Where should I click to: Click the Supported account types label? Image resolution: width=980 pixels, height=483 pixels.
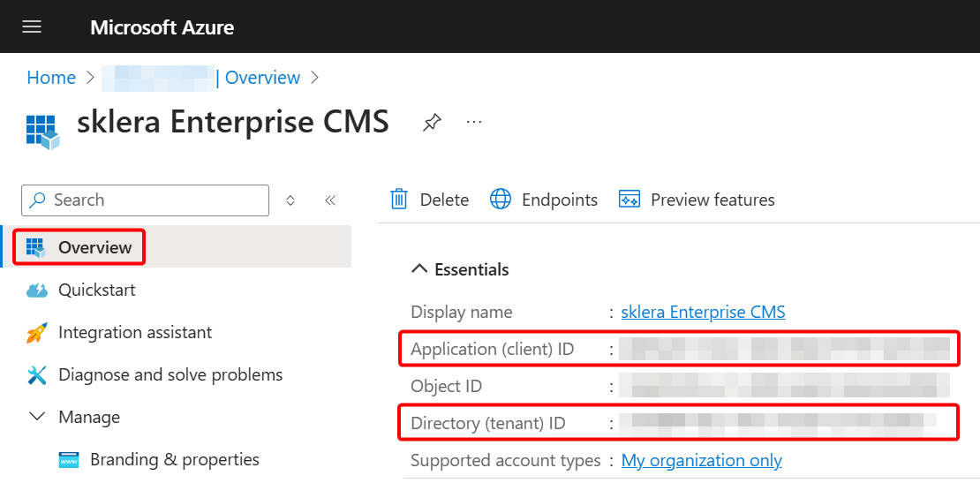(x=505, y=461)
